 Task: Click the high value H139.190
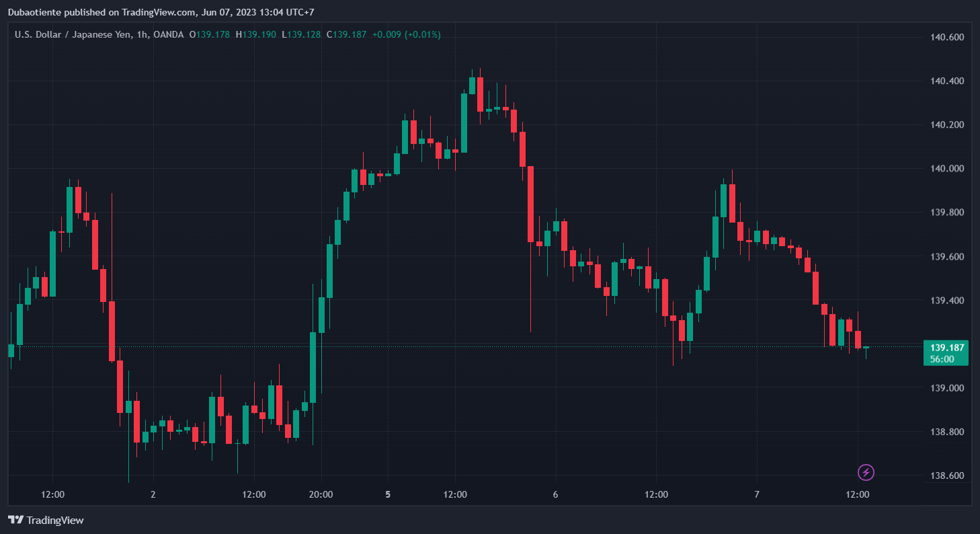(255, 34)
